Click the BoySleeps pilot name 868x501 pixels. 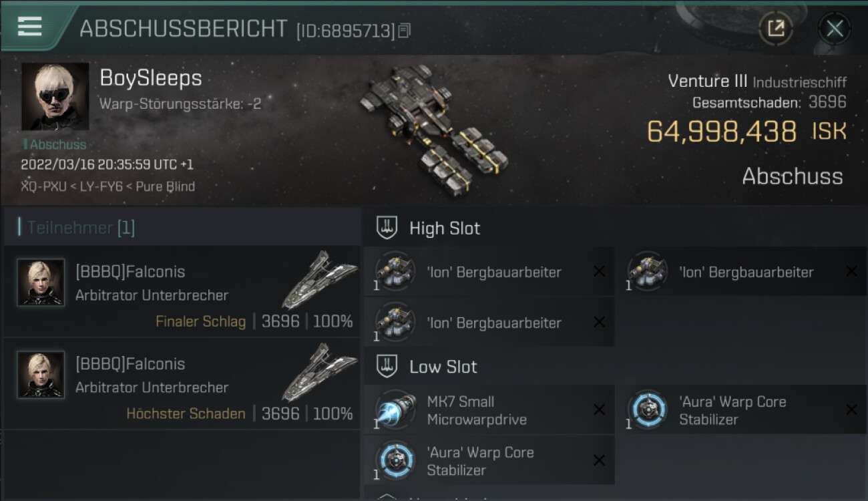pyautogui.click(x=151, y=78)
